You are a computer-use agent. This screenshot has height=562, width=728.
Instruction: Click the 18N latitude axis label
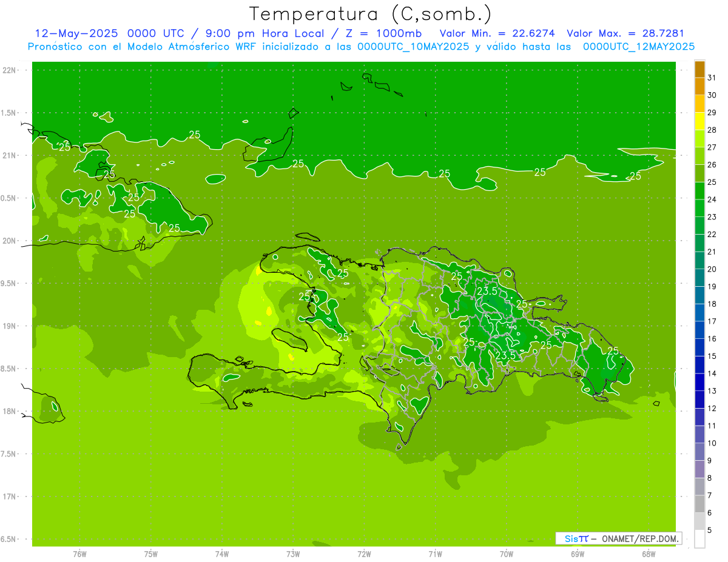9,412
